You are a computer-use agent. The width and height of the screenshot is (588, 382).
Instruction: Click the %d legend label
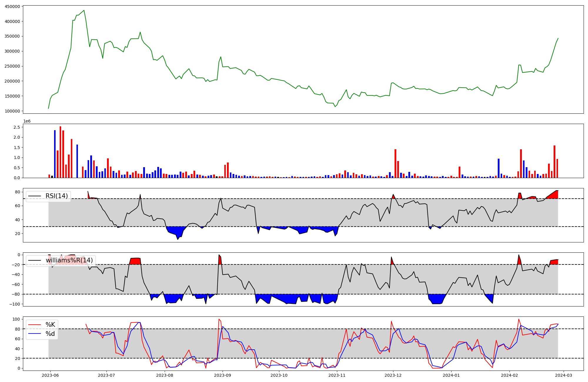50,334
